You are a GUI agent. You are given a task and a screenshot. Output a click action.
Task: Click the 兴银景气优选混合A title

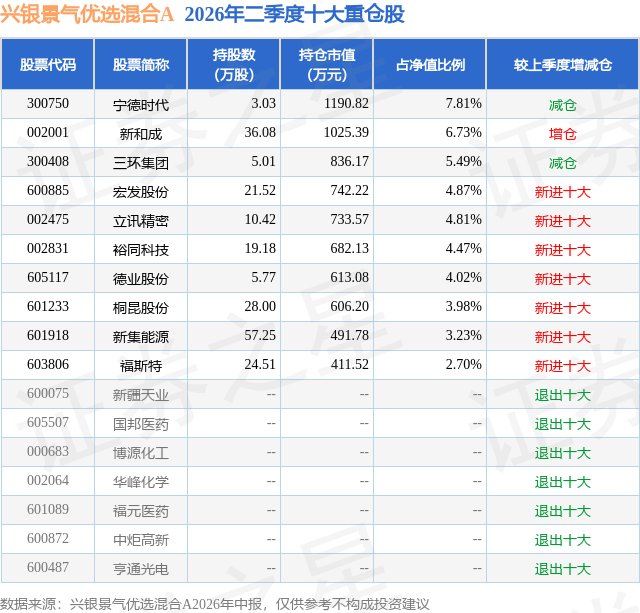tap(87, 14)
